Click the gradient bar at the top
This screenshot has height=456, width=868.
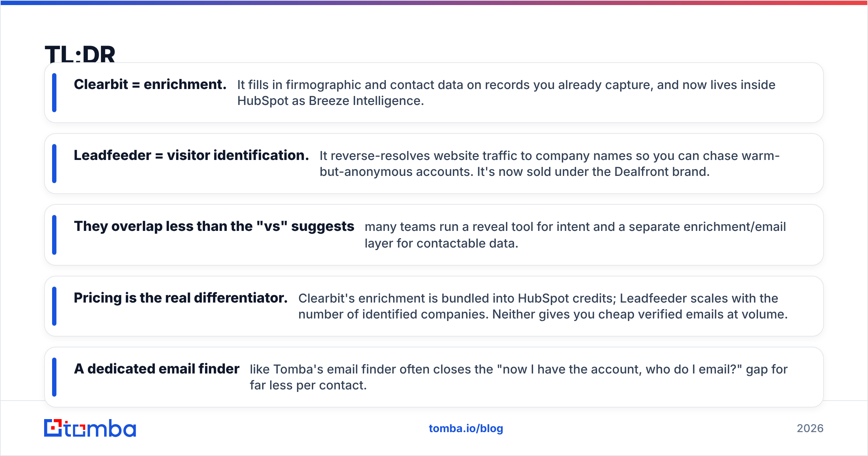tap(434, 3)
